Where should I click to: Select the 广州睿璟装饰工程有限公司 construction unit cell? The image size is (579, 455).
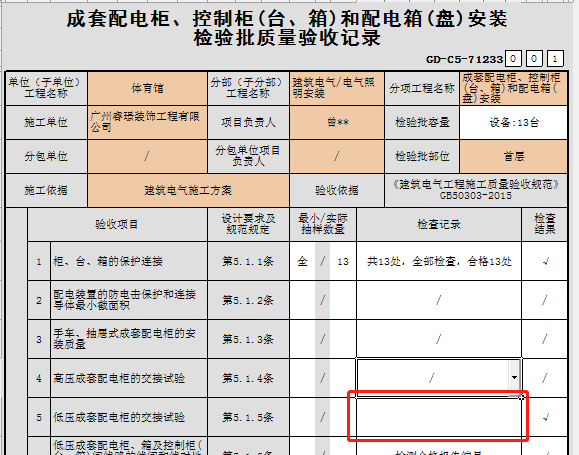coord(147,122)
